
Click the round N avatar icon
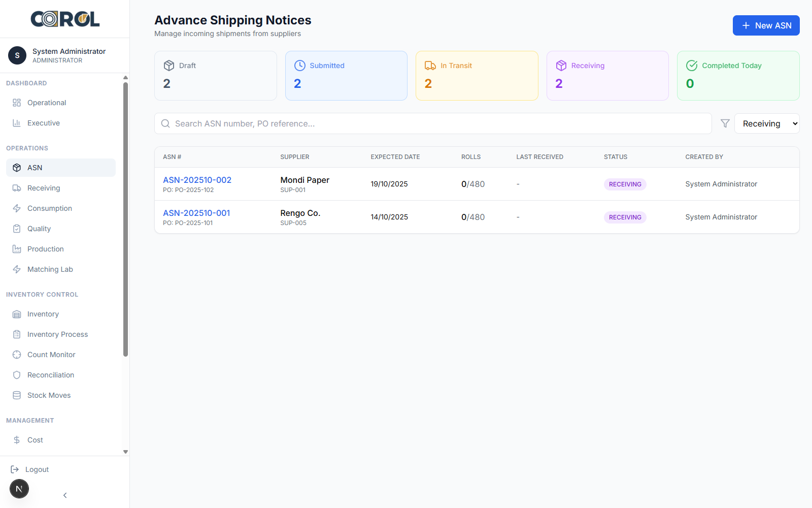click(19, 489)
